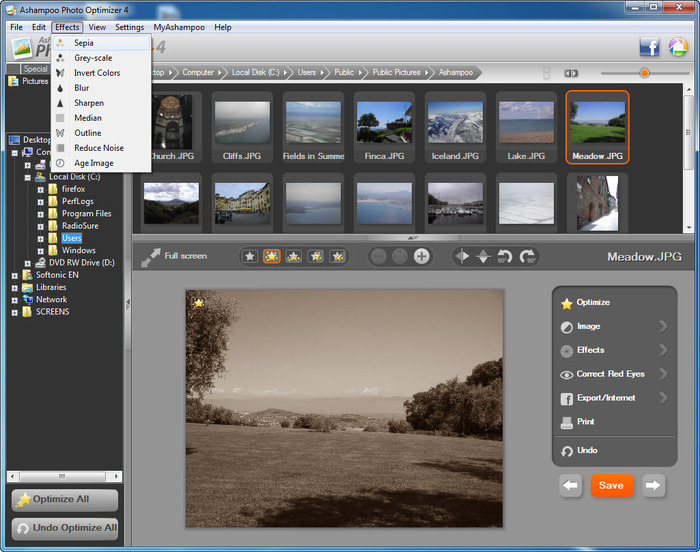
Task: Go to previous image arrow button
Action: point(571,485)
